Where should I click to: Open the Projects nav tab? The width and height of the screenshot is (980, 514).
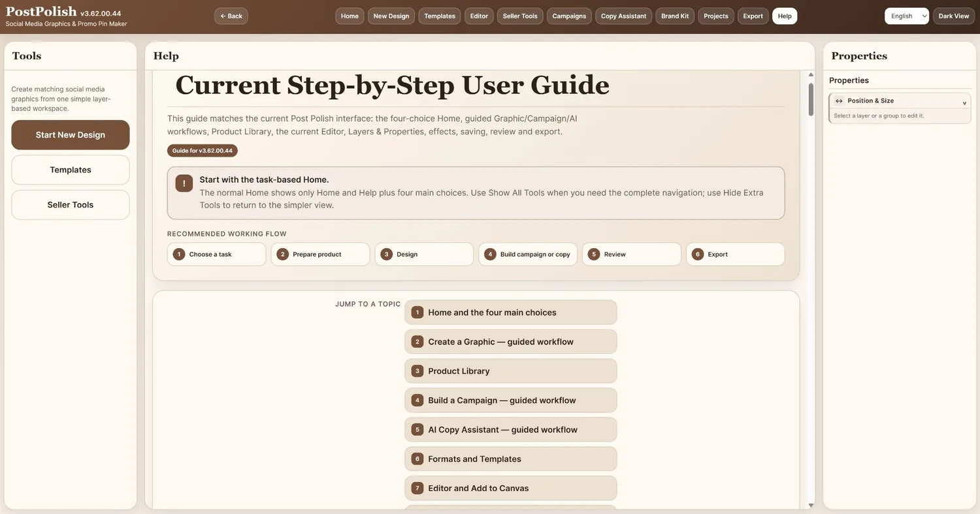(716, 16)
